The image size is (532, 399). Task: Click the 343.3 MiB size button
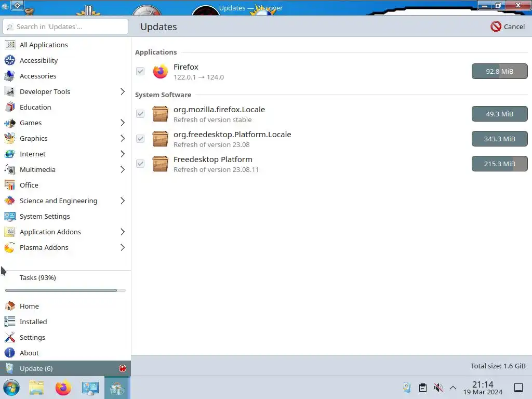point(499,139)
